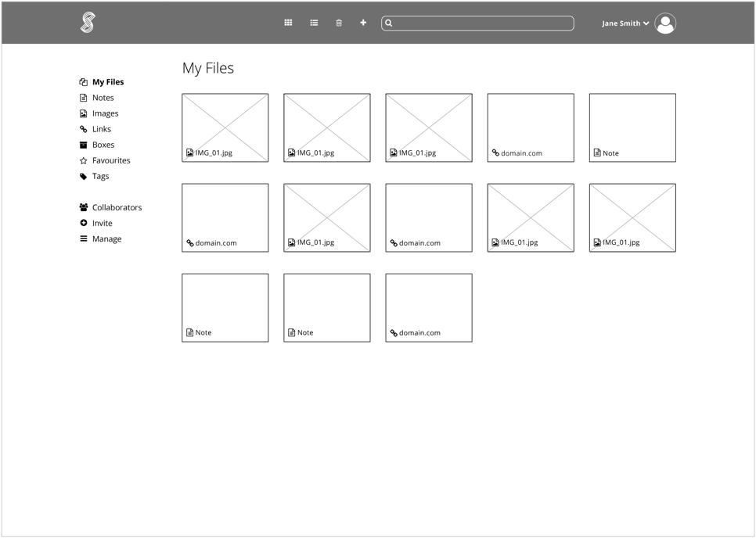Viewport: 756px width, 538px height.
Task: Show the Boxes section
Action: (x=103, y=145)
